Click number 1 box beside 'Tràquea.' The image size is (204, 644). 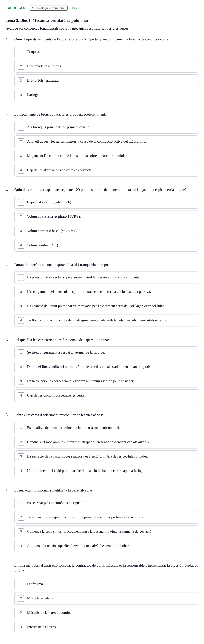pyautogui.click(x=21, y=52)
